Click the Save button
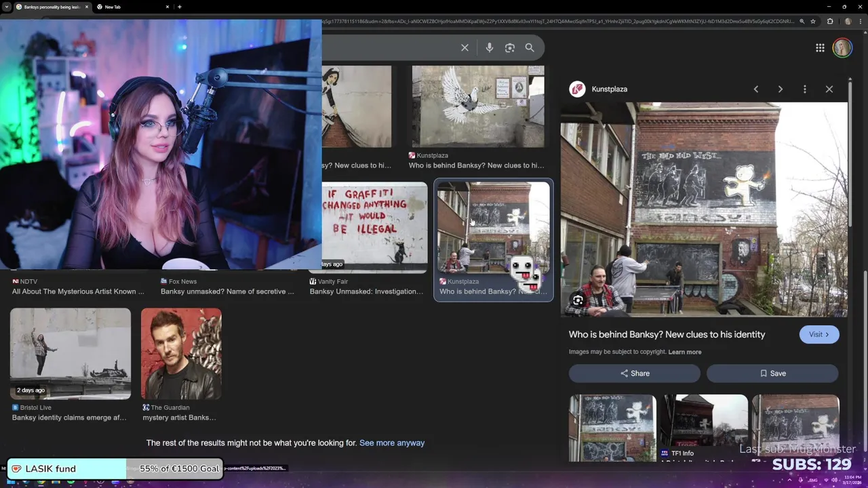Viewport: 868px width, 488px height. [x=772, y=373]
